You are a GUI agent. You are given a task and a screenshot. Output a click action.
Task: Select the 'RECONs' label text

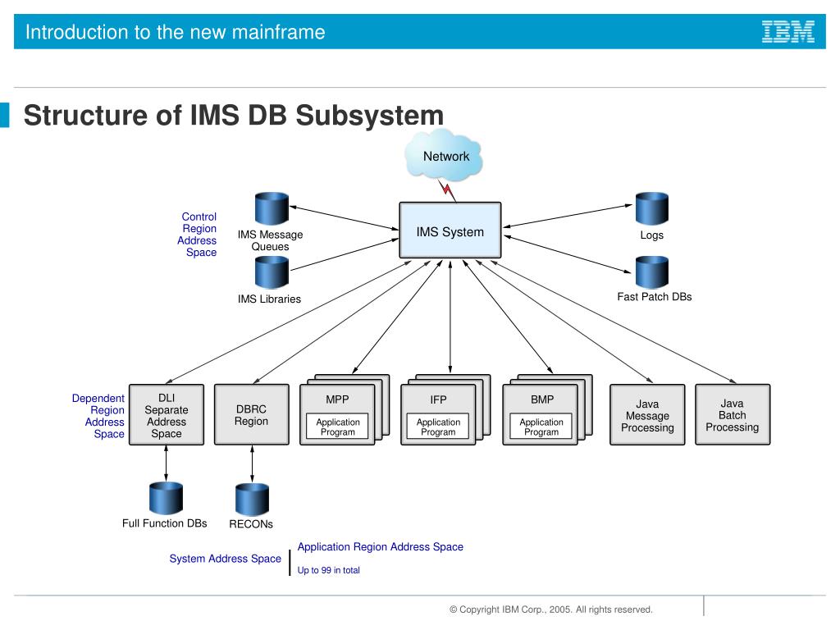point(251,524)
